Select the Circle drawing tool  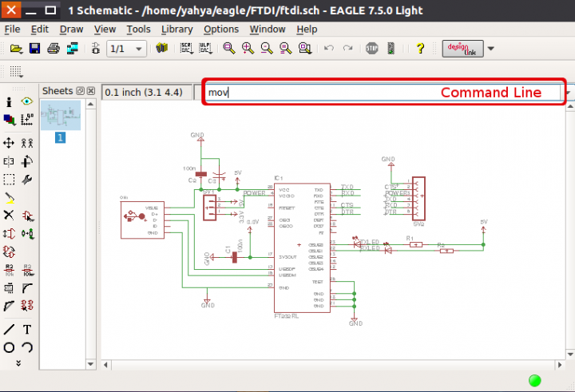click(x=9, y=347)
